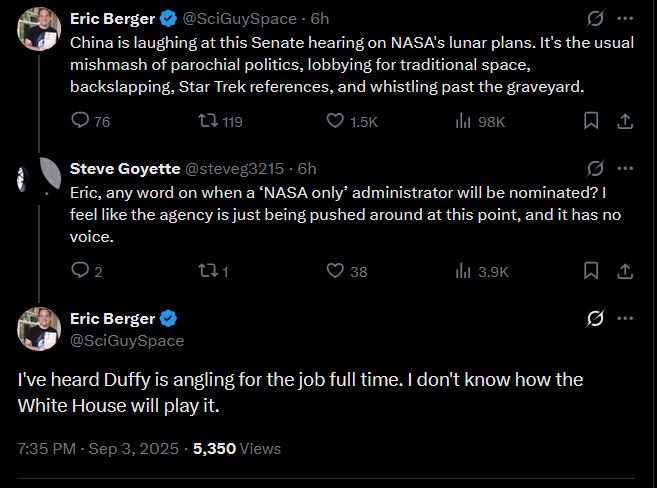Viewport: 657px width, 488px height.
Task: Open more options on Eric Berger's top tweet
Action: coord(625,19)
